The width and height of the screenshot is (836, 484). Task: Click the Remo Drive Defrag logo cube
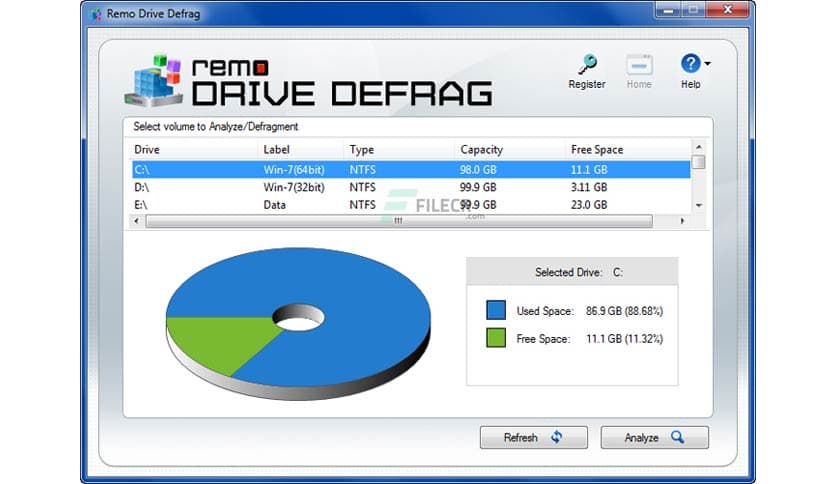154,80
